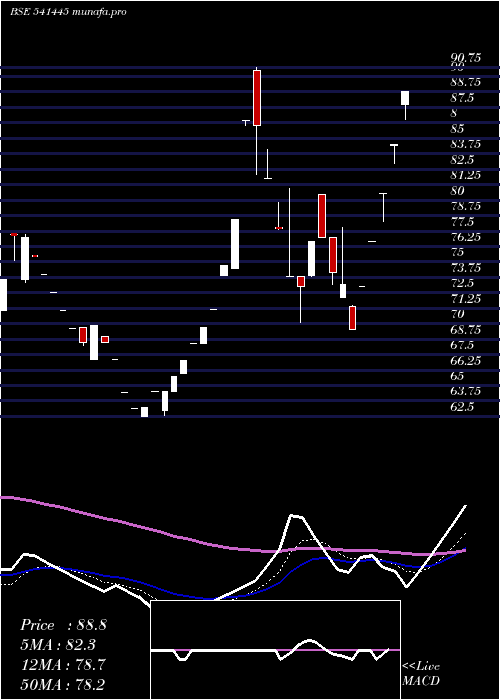Click the 80 price axis label
This screenshot has height=700, width=500.
pos(458,191)
